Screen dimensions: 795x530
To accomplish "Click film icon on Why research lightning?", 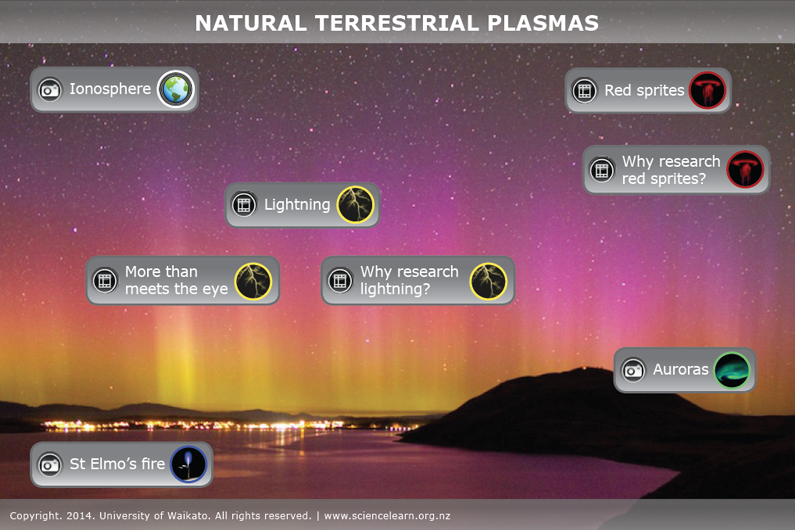I will coord(340,280).
